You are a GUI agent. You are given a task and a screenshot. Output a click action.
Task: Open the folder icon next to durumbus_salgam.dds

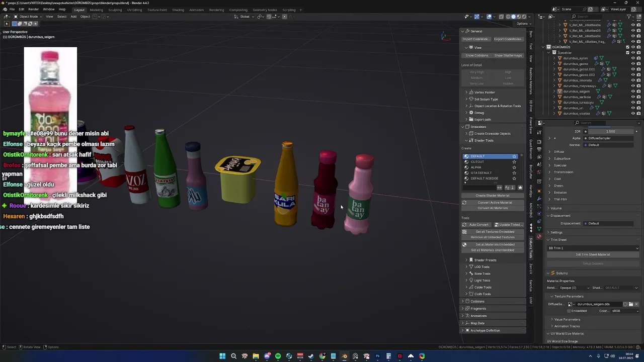click(630, 304)
